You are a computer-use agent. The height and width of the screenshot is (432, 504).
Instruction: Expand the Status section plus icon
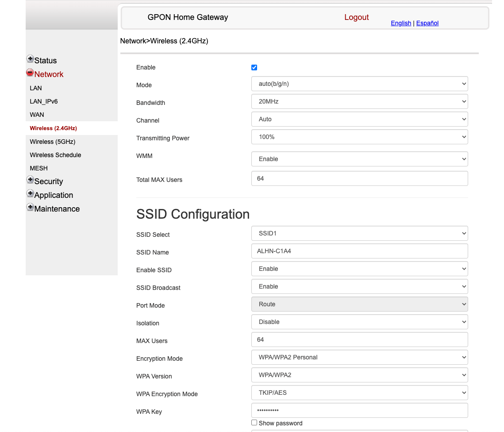coord(30,58)
